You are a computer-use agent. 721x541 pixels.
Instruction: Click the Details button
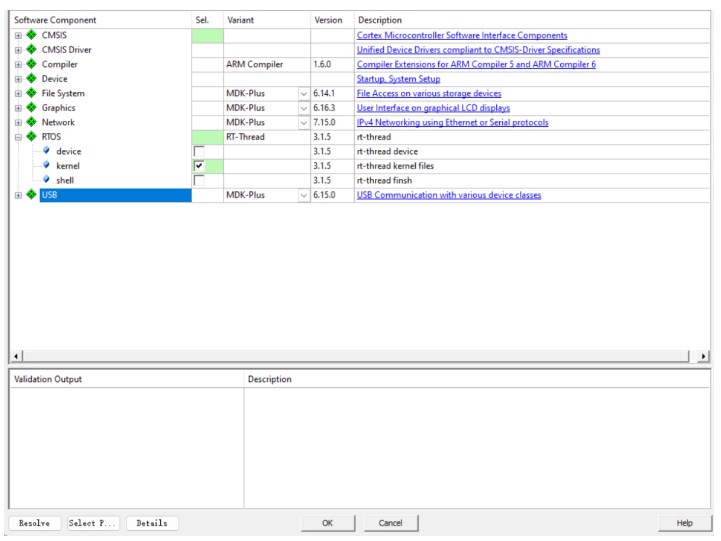152,523
